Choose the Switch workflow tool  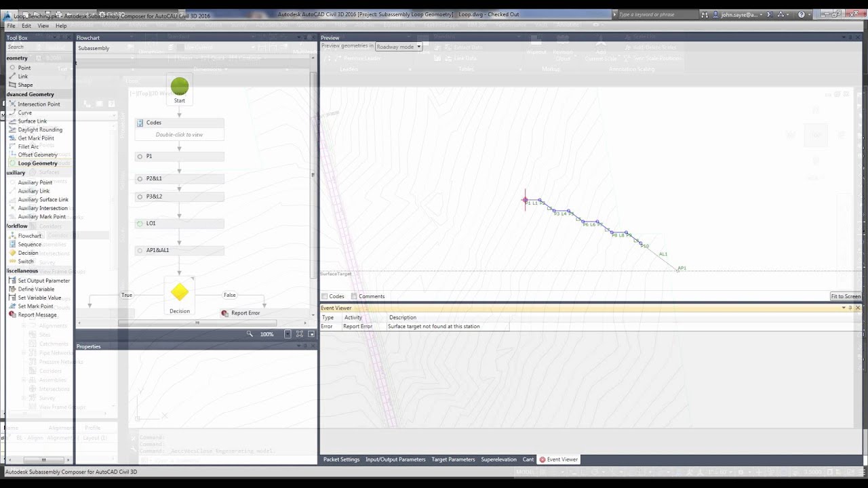(26, 262)
